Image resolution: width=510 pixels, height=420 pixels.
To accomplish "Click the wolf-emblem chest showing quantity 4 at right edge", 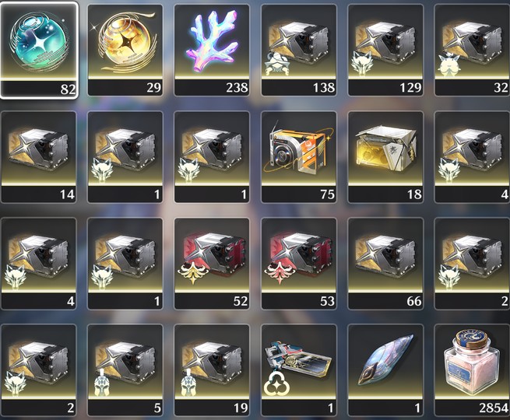I will tap(472, 157).
